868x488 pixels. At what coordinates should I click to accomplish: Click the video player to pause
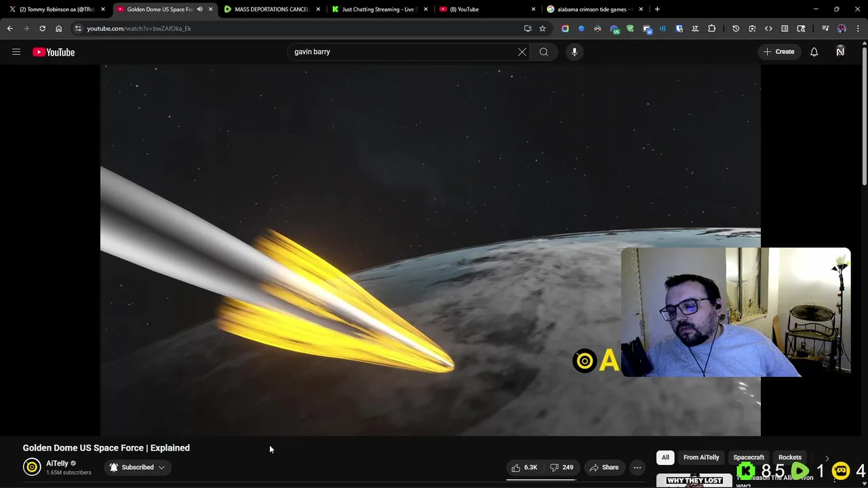point(430,250)
